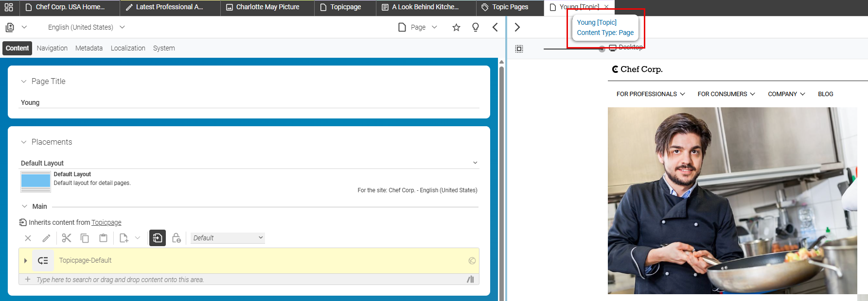Switch to Latest Professional A... tab
The height and width of the screenshot is (301, 868).
(170, 7)
